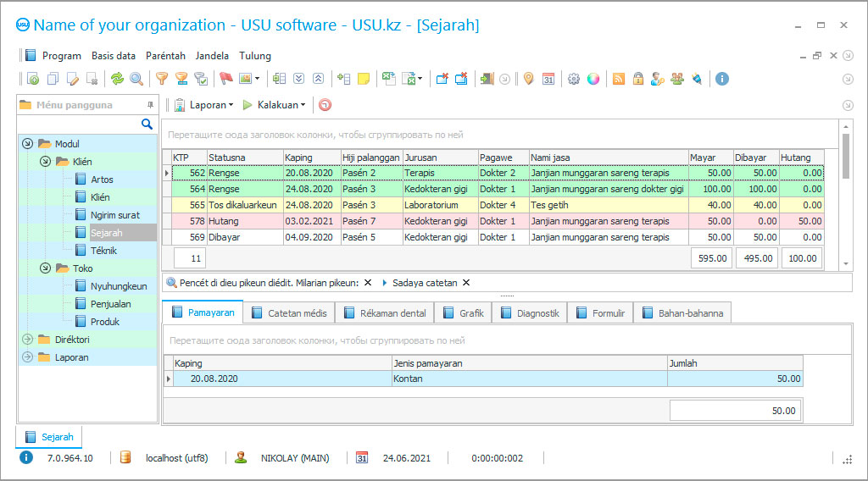Click the magnifier search icon in the toolbar
The image size is (868, 481).
pyautogui.click(x=136, y=79)
